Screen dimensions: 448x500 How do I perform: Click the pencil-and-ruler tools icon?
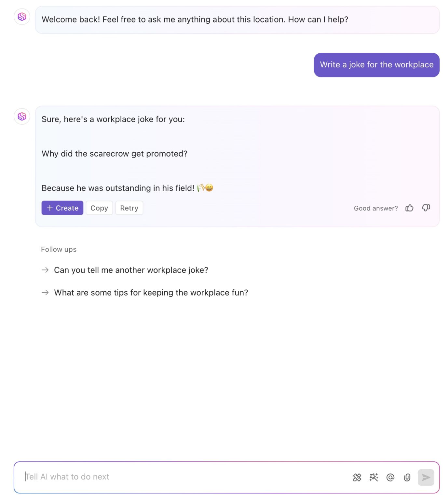coord(357,477)
